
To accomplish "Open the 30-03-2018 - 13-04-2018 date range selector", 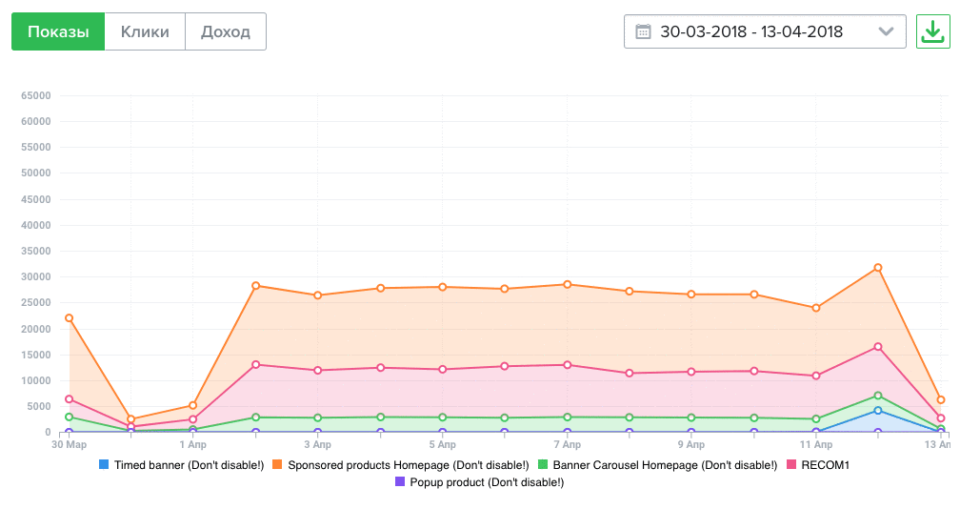I will (751, 31).
